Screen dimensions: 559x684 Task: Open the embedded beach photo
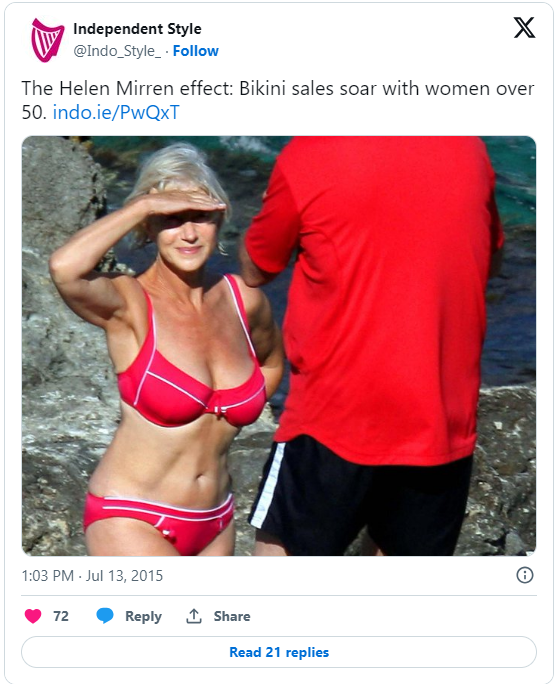pyautogui.click(x=279, y=346)
